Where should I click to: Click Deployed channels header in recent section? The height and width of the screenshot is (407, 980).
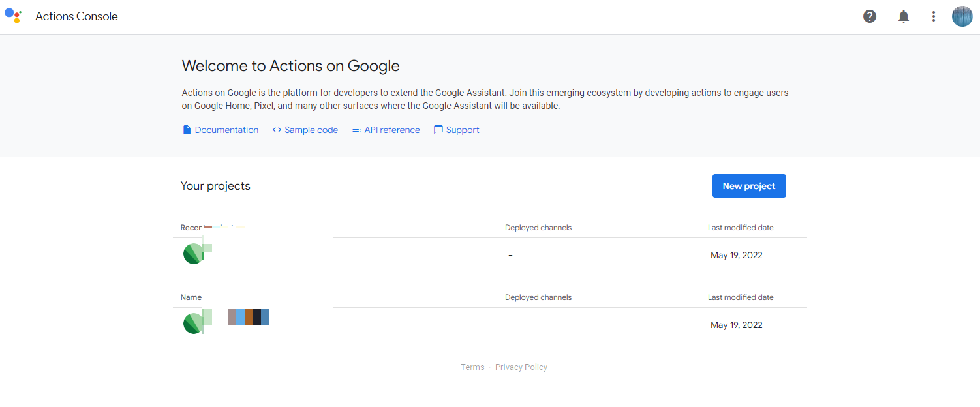[538, 228]
